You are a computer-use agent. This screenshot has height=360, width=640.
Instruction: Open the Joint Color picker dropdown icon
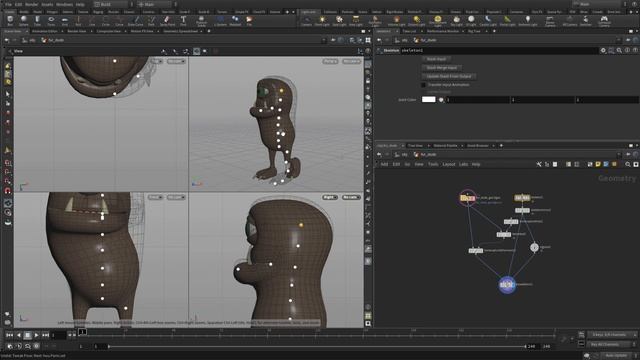[441, 100]
